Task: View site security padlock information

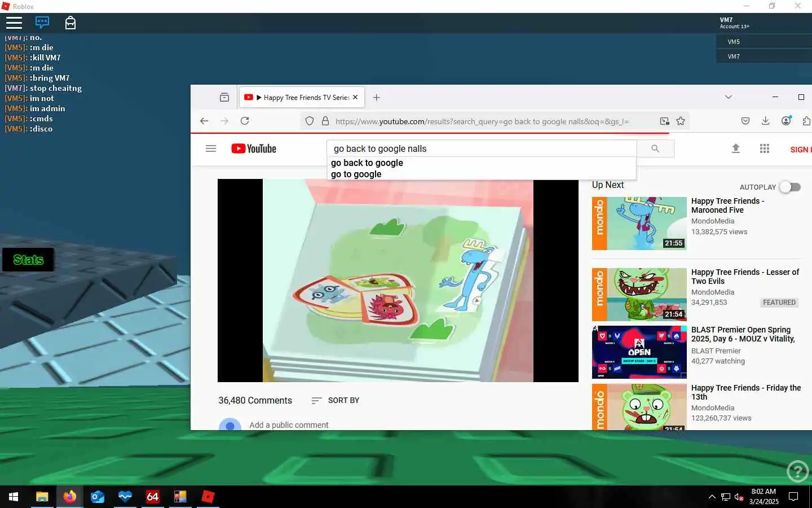Action: 325,121
